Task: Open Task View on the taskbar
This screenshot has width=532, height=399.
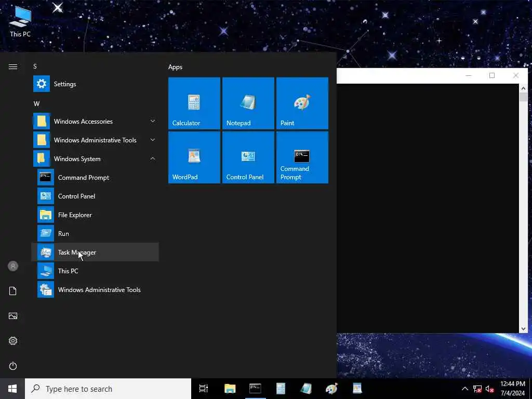Action: point(204,389)
